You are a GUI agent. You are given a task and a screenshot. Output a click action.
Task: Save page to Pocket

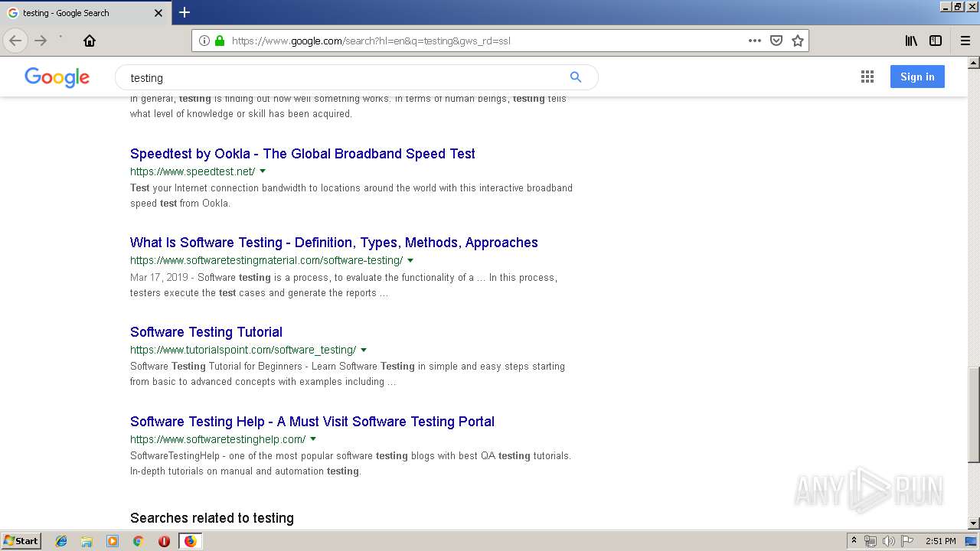coord(776,41)
